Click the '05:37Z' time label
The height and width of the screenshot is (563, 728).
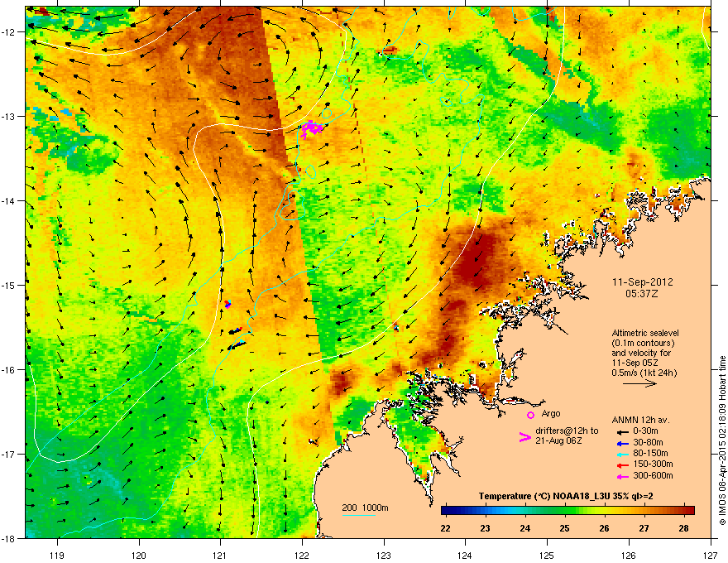(x=642, y=294)
